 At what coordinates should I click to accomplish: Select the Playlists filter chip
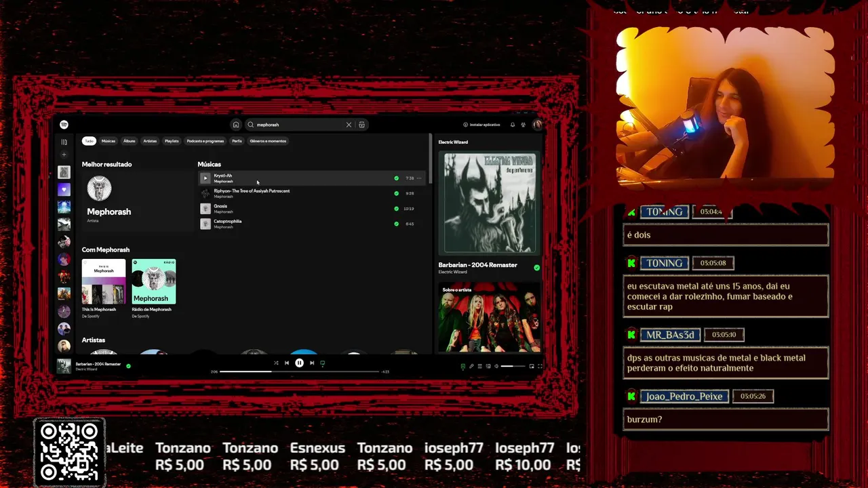coord(172,141)
